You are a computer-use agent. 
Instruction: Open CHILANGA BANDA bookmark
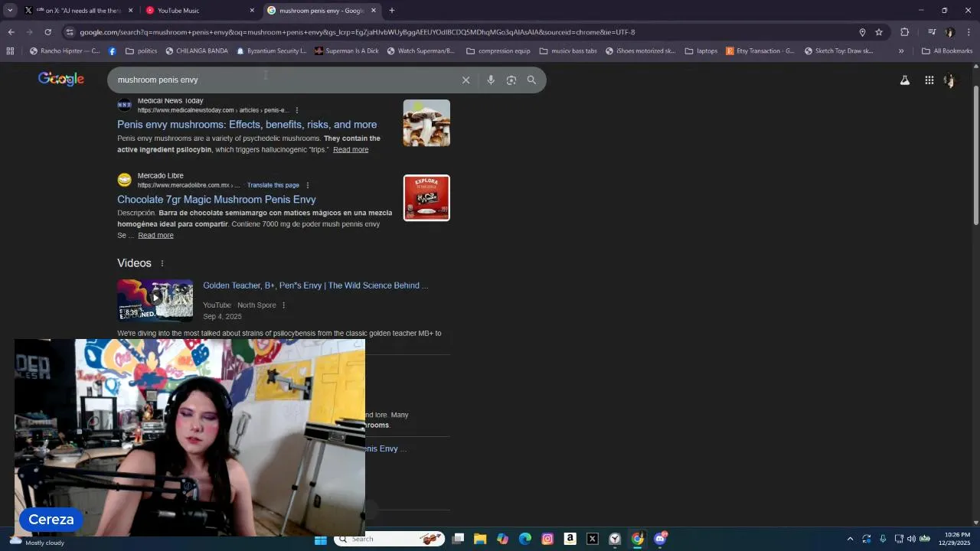tap(197, 51)
